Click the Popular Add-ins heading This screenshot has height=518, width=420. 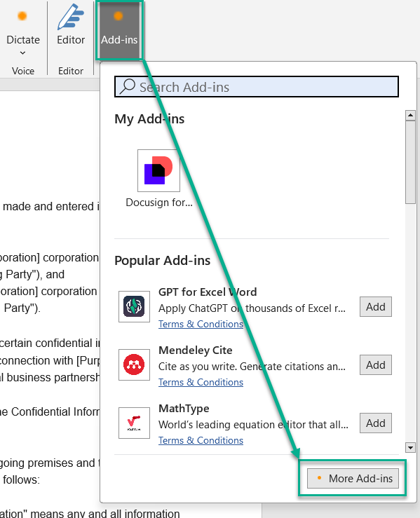(162, 261)
